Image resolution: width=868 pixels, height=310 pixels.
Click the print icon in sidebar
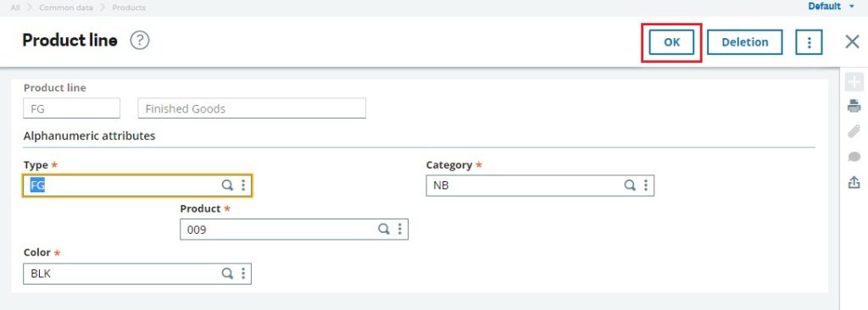coord(854,106)
